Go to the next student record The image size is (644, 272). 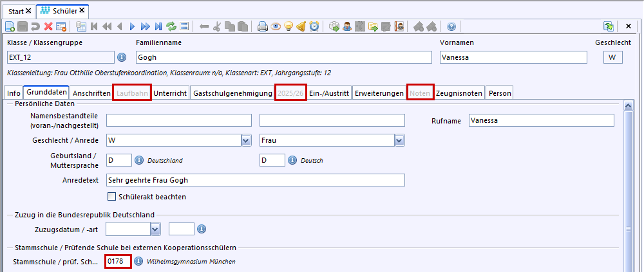coord(132,26)
